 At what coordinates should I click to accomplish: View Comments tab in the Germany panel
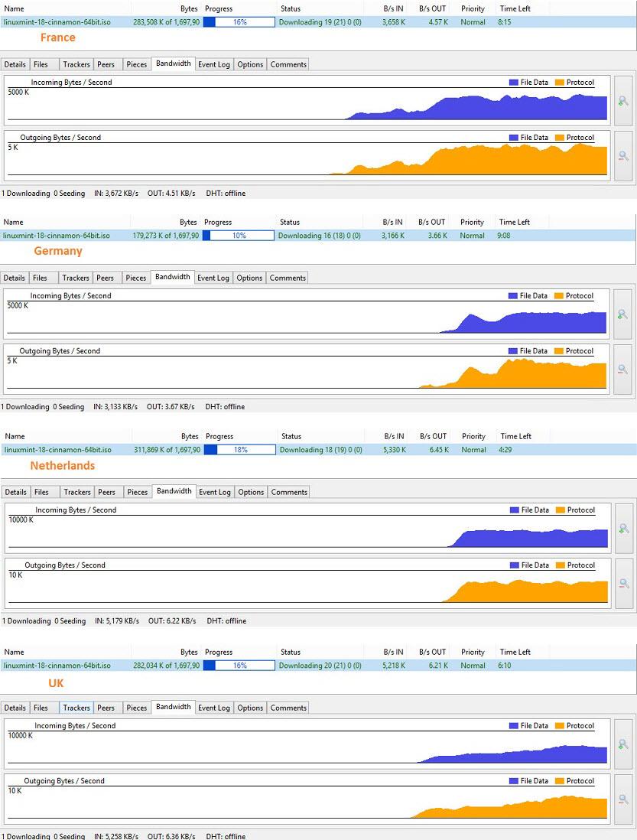click(288, 278)
